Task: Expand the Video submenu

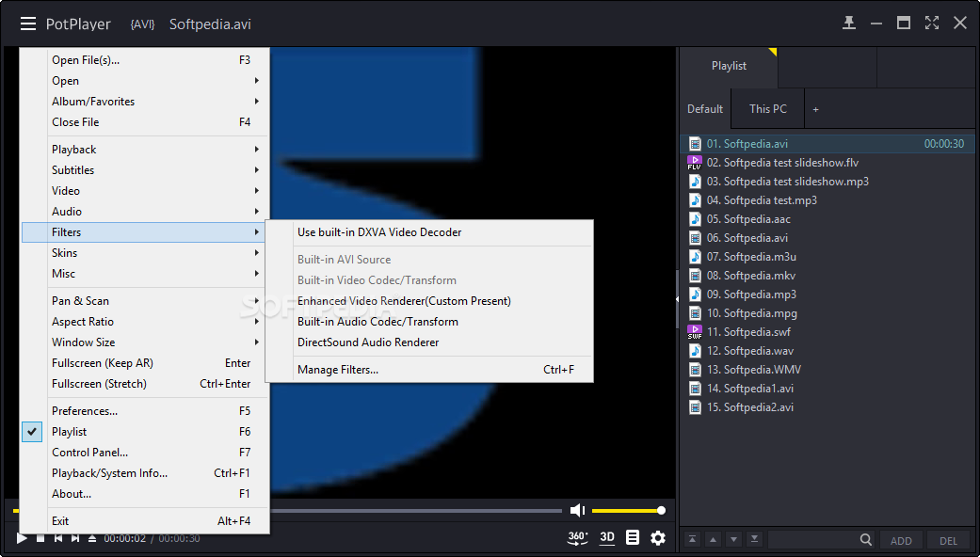Action: [x=145, y=190]
